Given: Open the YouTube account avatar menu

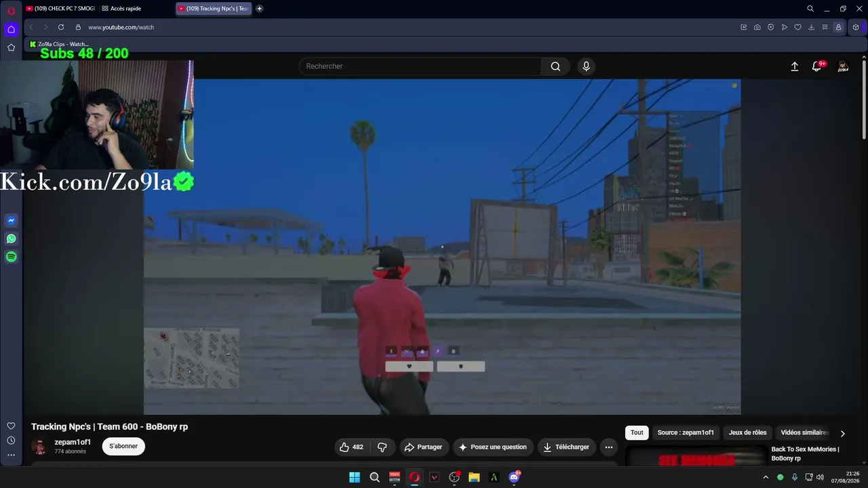Looking at the screenshot, I should point(843,66).
